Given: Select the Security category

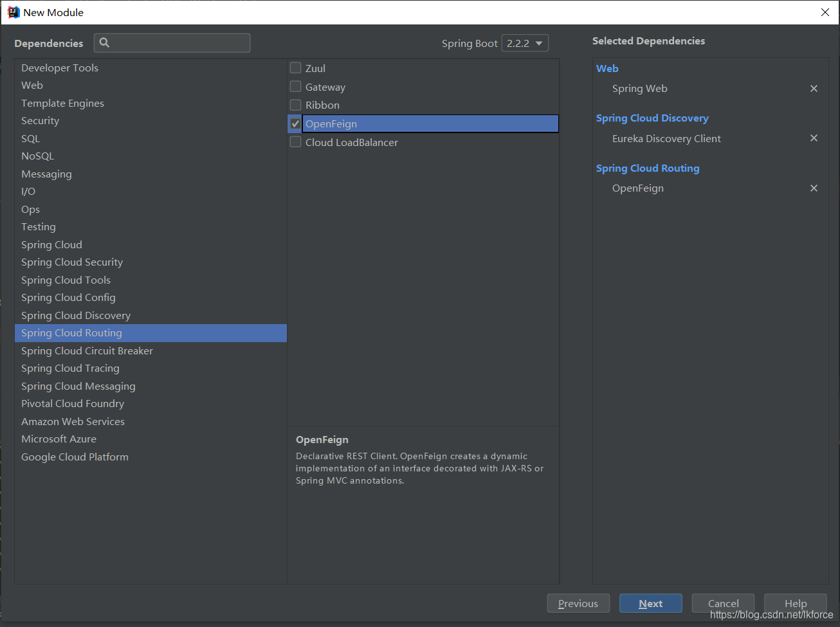Looking at the screenshot, I should pyautogui.click(x=151, y=120).
